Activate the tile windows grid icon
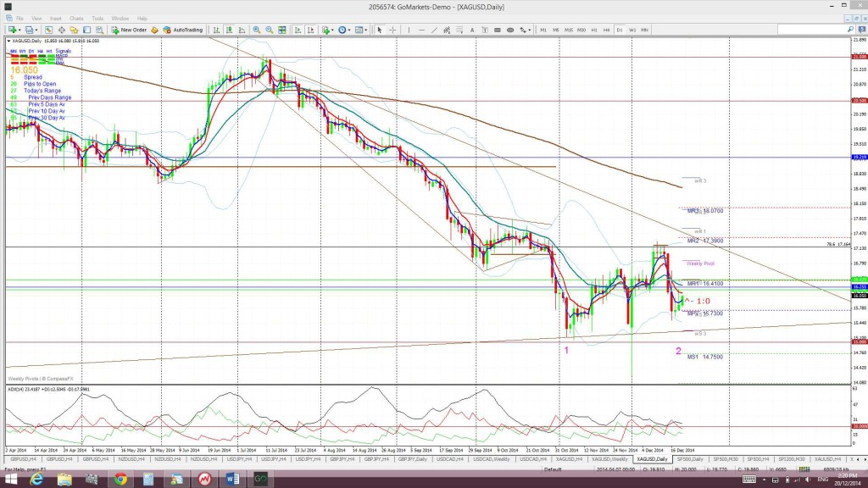Image resolution: width=868 pixels, height=488 pixels. pos(281,30)
